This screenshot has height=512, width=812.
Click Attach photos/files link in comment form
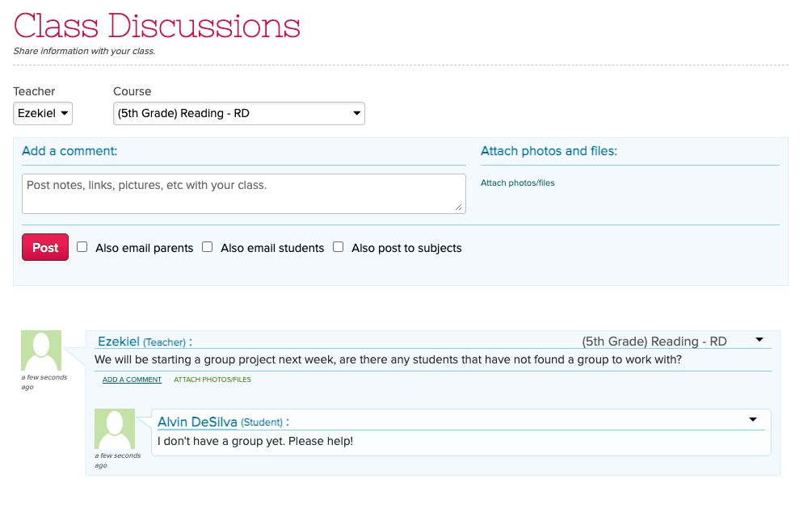coord(518,183)
